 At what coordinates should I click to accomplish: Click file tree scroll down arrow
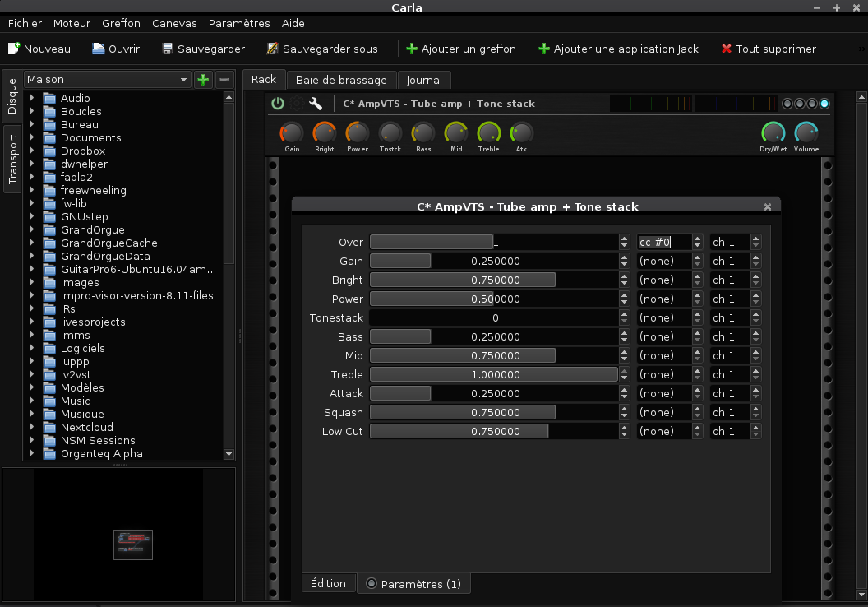(229, 454)
